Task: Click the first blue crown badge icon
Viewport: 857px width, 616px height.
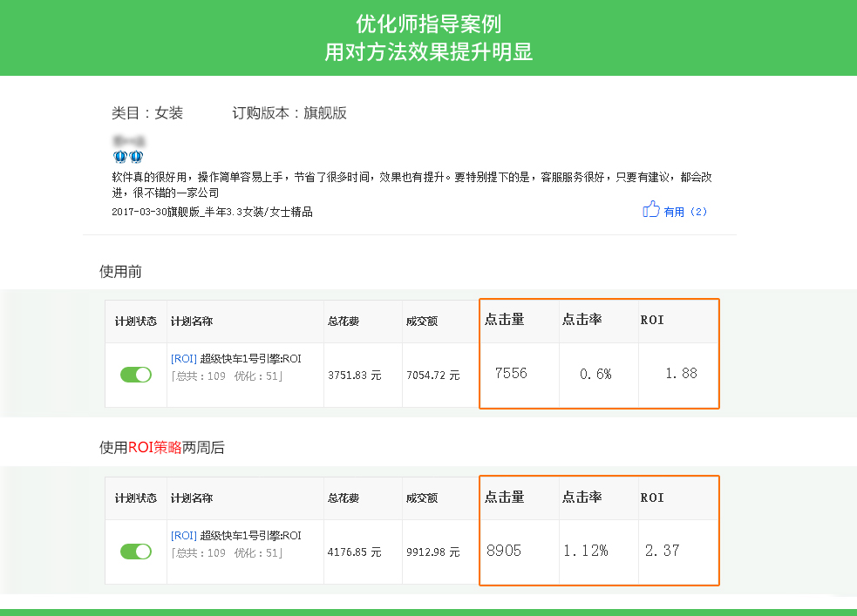Action: [x=120, y=158]
